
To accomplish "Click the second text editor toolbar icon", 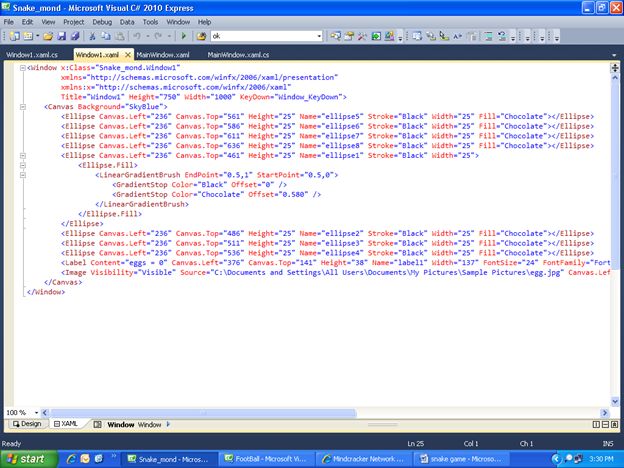I will [431, 36].
